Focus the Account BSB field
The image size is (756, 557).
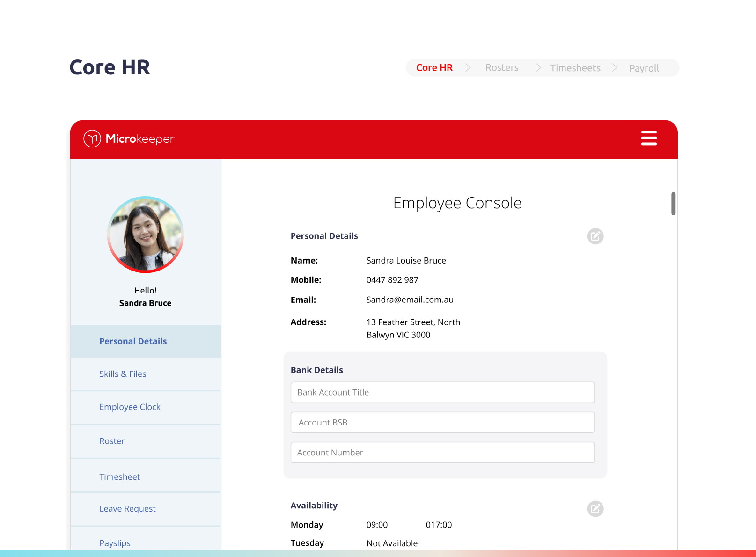(442, 423)
